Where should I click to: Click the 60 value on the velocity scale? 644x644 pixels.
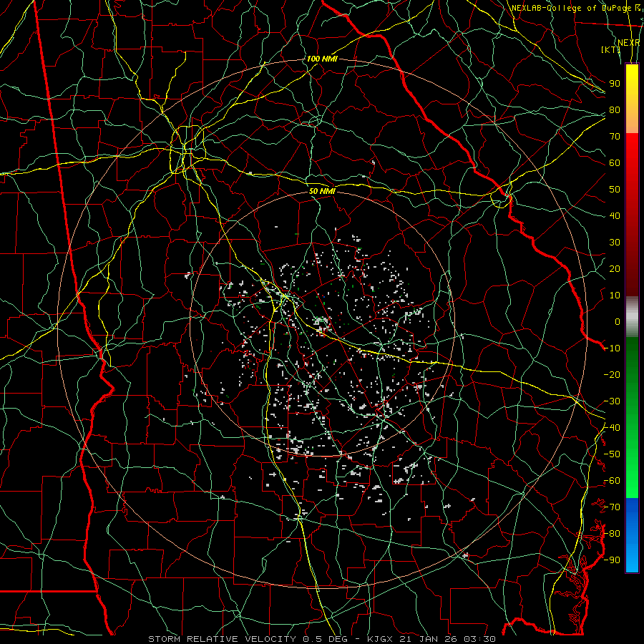point(615,163)
